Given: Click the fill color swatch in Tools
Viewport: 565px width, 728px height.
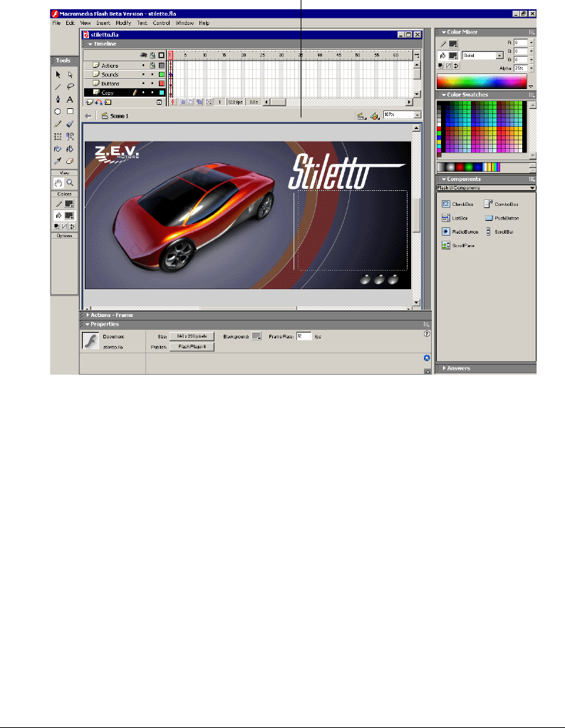Looking at the screenshot, I should (x=68, y=216).
